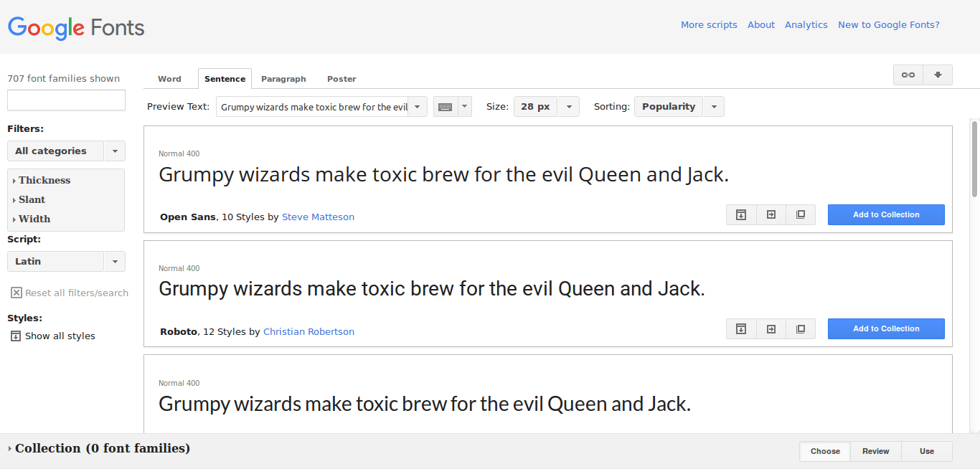The image size is (980, 469).
Task: Click the font search input field
Action: click(x=66, y=100)
